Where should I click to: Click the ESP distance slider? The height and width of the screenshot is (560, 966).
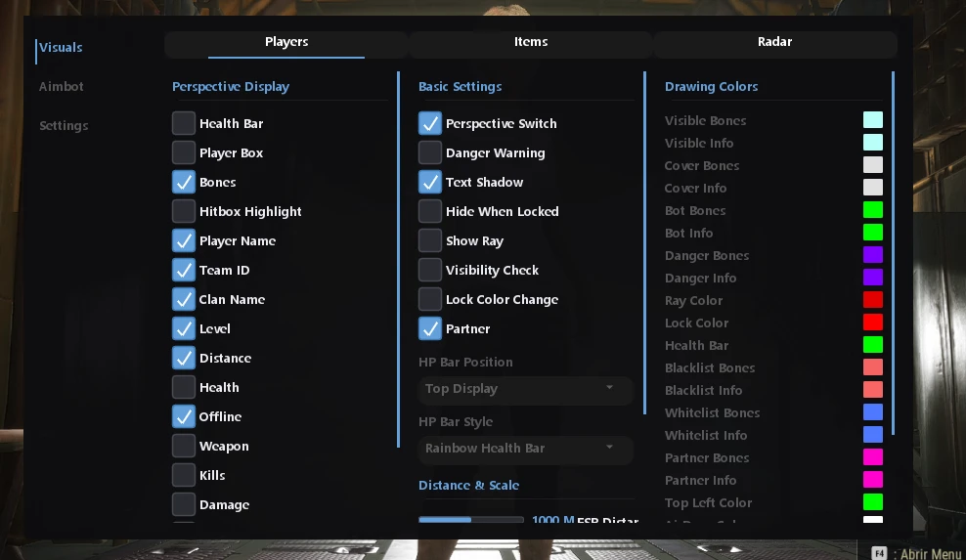coord(471,519)
